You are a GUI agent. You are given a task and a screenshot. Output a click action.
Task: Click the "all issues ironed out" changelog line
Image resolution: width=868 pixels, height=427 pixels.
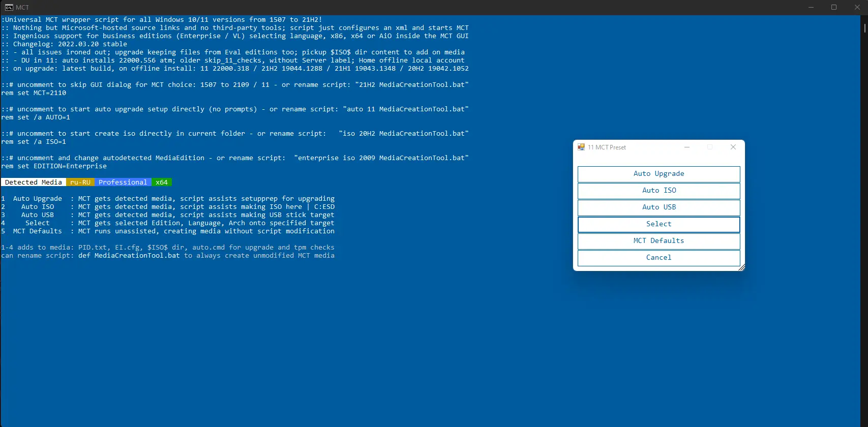[233, 52]
